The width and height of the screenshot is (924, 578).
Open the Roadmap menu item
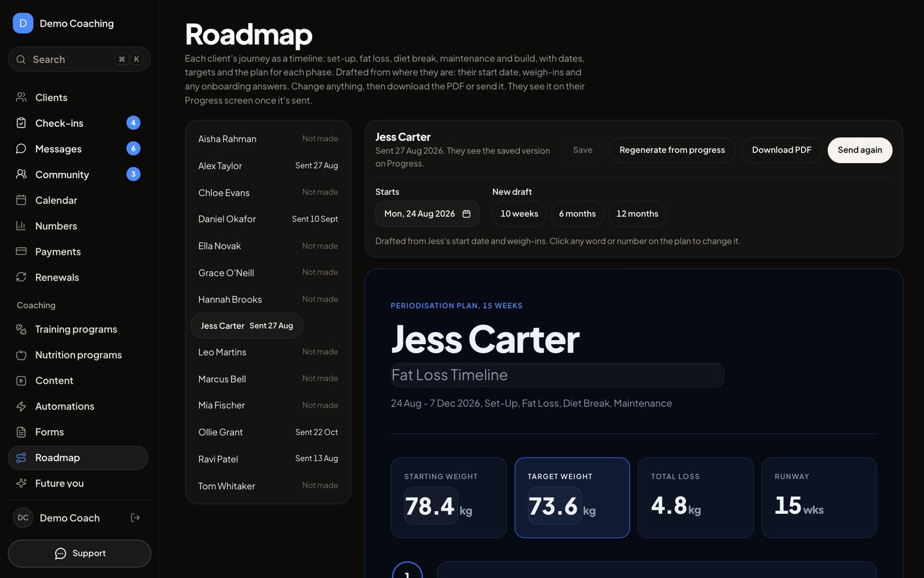pos(78,458)
